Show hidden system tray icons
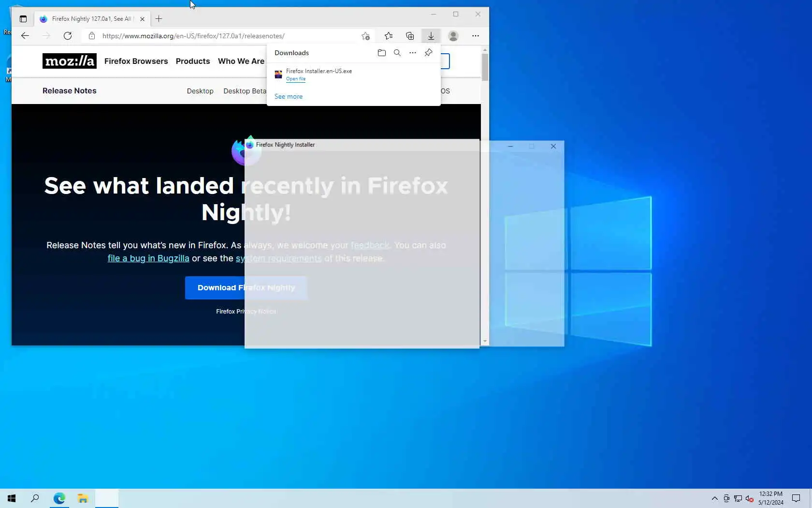Screen dimensions: 812x508 tap(714, 498)
